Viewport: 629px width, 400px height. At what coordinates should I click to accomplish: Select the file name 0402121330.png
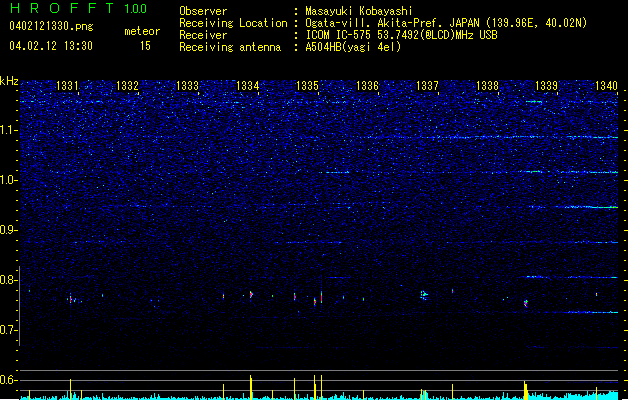pos(51,26)
